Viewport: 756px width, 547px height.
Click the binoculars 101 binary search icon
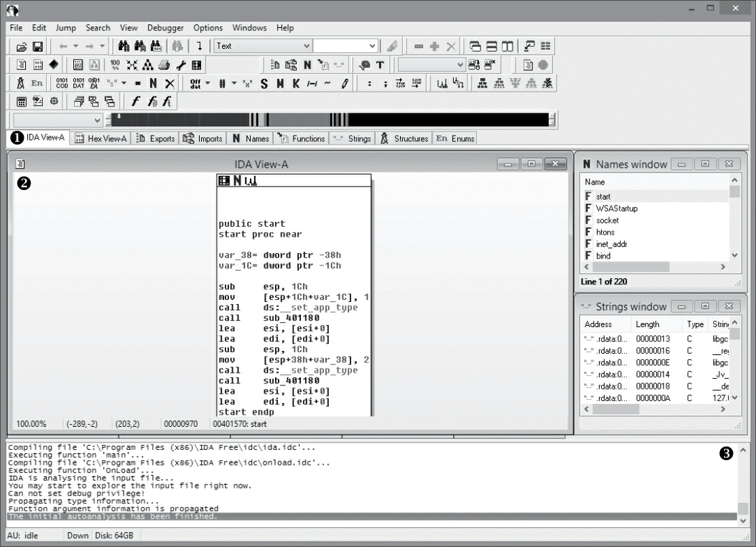(156, 45)
